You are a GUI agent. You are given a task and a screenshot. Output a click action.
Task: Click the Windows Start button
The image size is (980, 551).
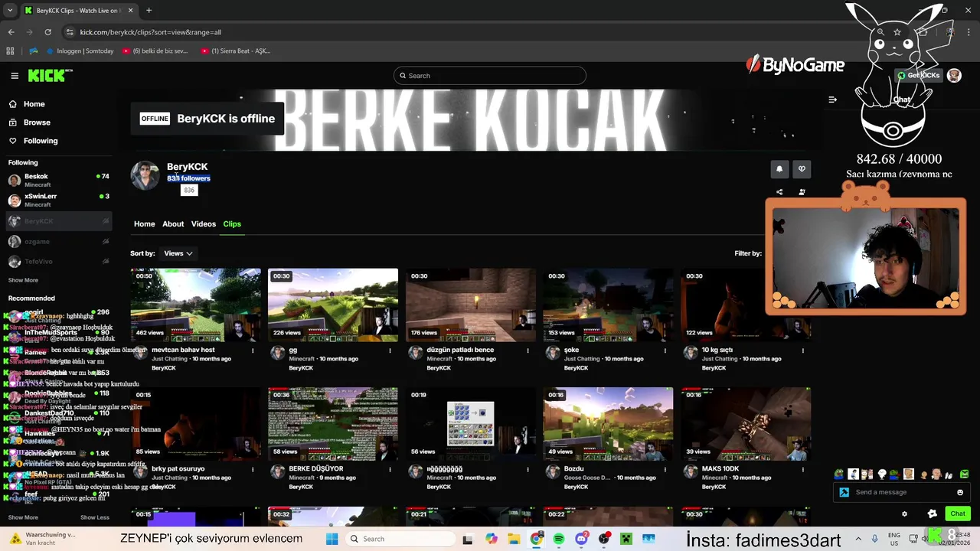(x=332, y=539)
